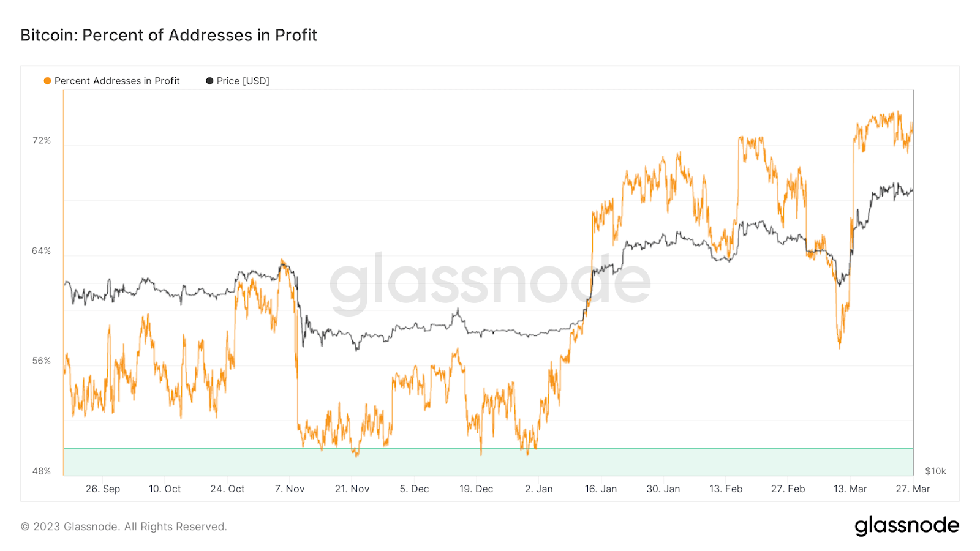Click the 72% y-axis label
The height and width of the screenshot is (551, 980).
pyautogui.click(x=42, y=141)
